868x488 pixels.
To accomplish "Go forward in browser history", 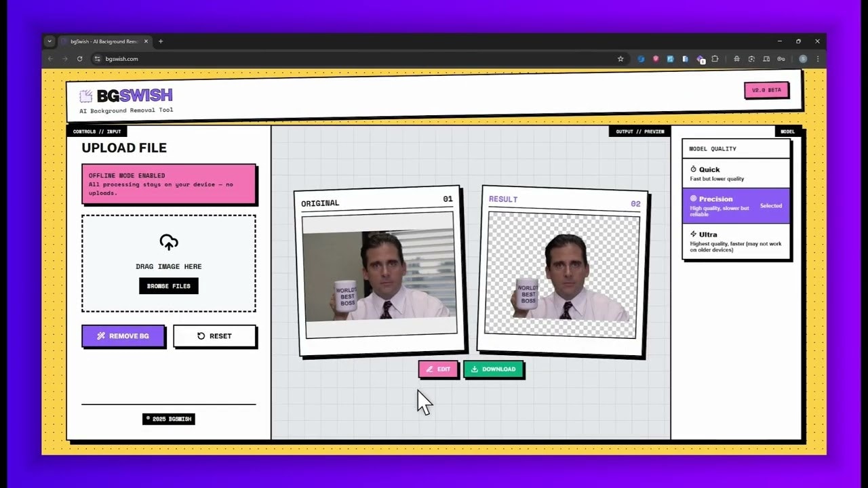I will pos(65,59).
